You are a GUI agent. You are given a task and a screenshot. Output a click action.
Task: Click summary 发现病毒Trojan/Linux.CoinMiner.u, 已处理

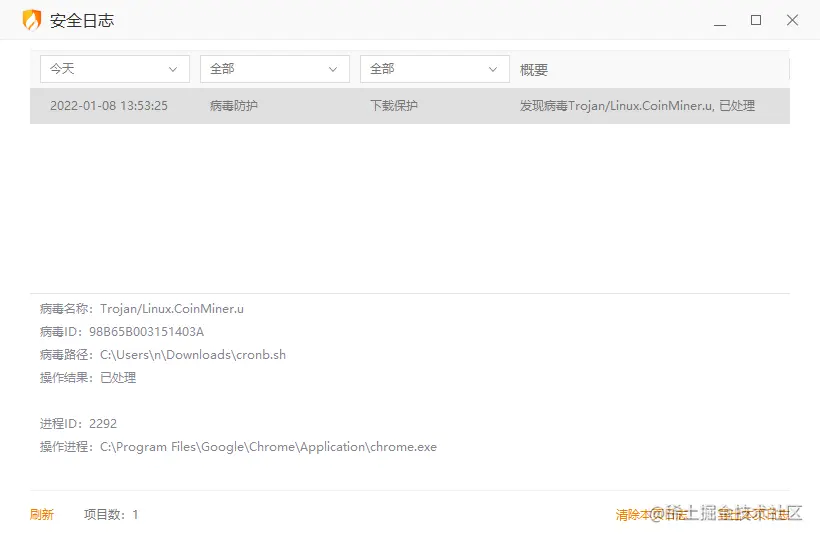click(x=637, y=106)
